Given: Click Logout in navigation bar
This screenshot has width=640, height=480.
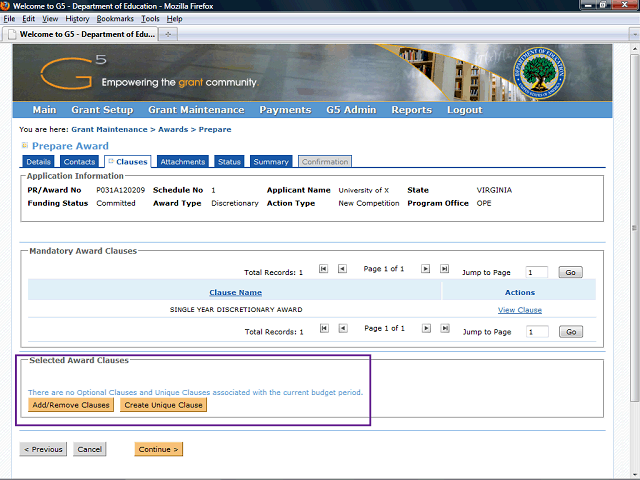Looking at the screenshot, I should point(464,110).
